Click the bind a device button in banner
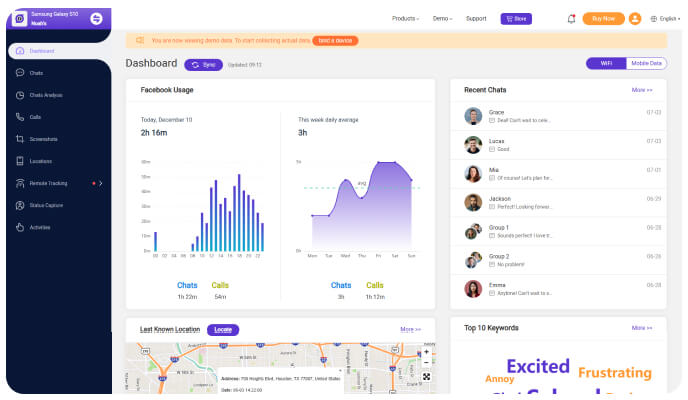This screenshot has width=688, height=400. tap(335, 40)
